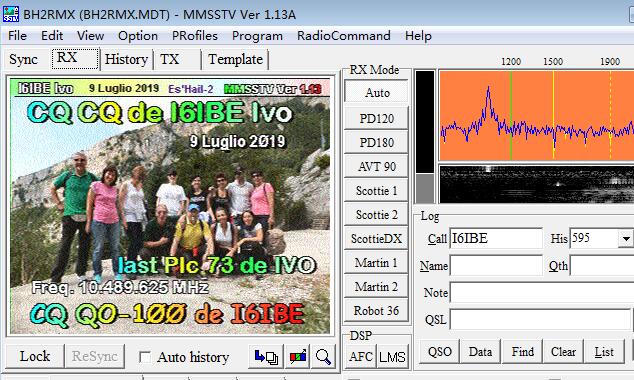Screen dimensions: 634x380
Task: Switch to the History tab
Action: click(x=126, y=59)
